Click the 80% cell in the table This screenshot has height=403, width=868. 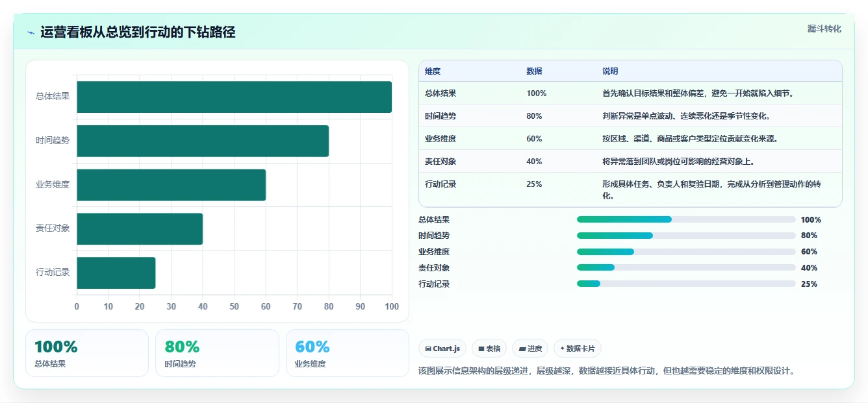tap(534, 116)
